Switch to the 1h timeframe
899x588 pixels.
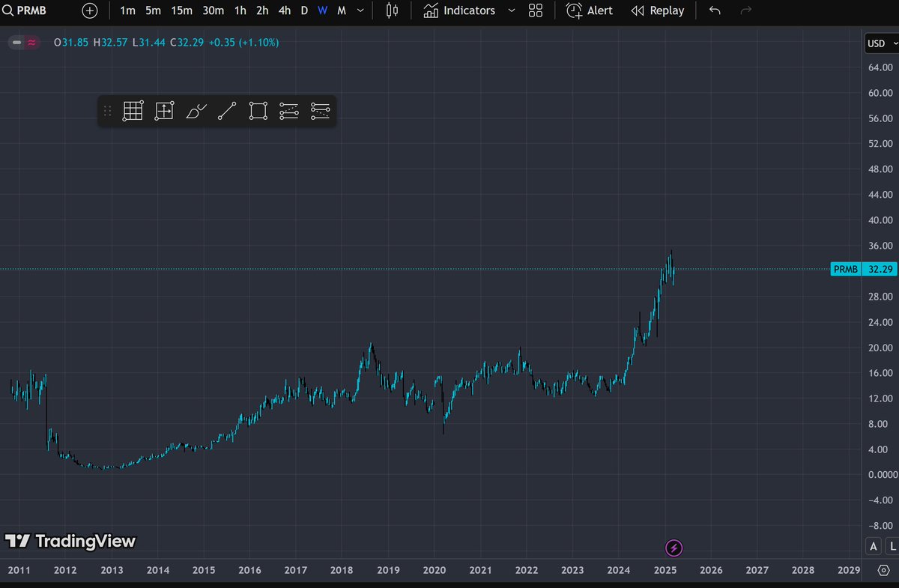(x=240, y=10)
